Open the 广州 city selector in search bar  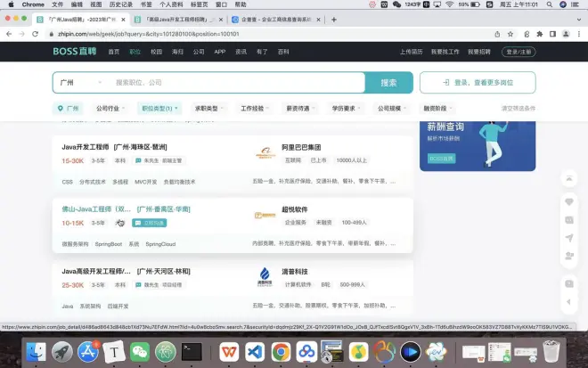coord(76,83)
